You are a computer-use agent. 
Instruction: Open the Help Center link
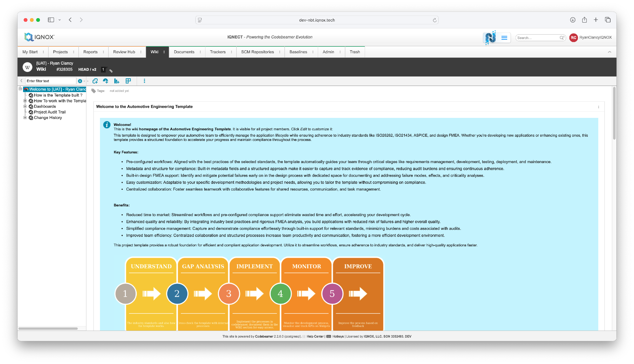coord(315,337)
